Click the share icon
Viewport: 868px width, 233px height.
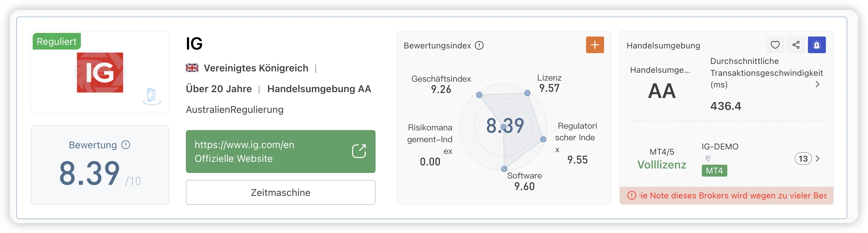[796, 45]
